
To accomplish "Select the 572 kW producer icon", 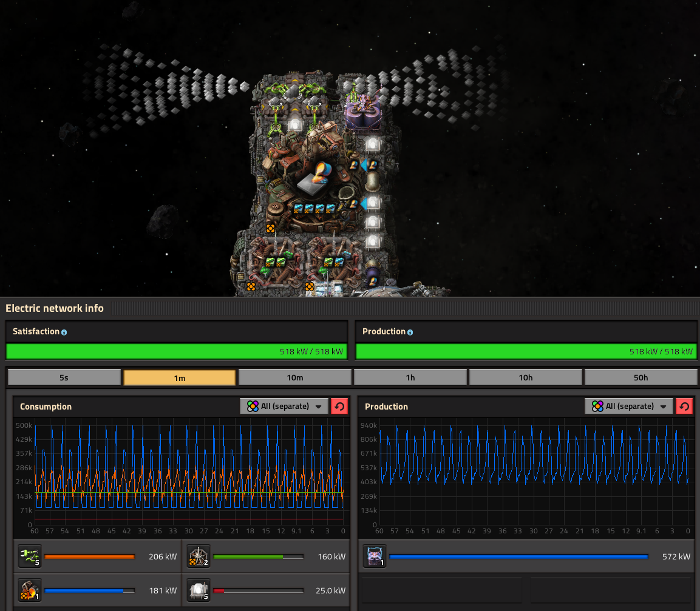I will click(x=375, y=556).
